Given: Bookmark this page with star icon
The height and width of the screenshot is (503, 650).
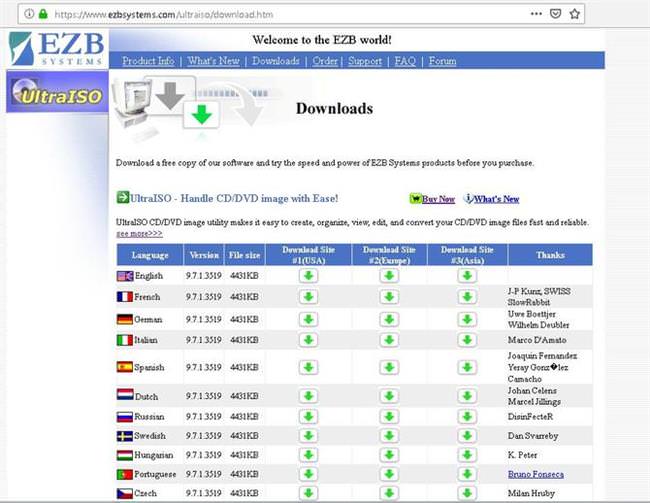Looking at the screenshot, I should pyautogui.click(x=575, y=14).
